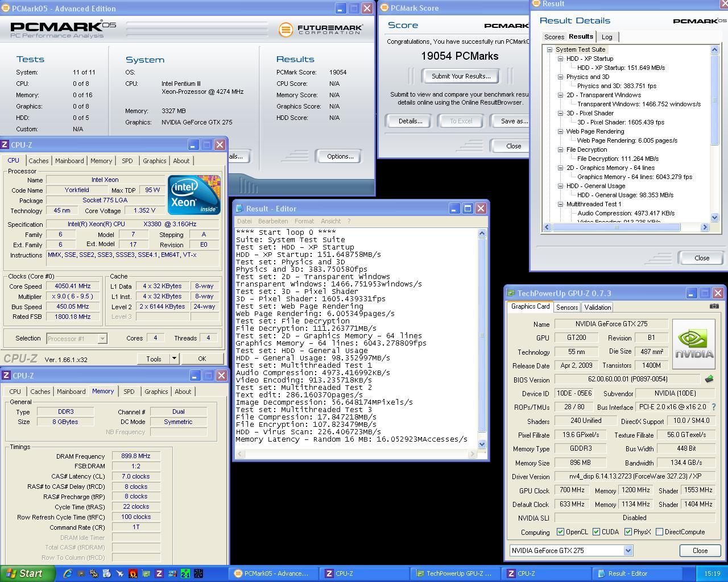Click the PCMark Score window title icon
The width and height of the screenshot is (728, 582).
pyautogui.click(x=384, y=8)
